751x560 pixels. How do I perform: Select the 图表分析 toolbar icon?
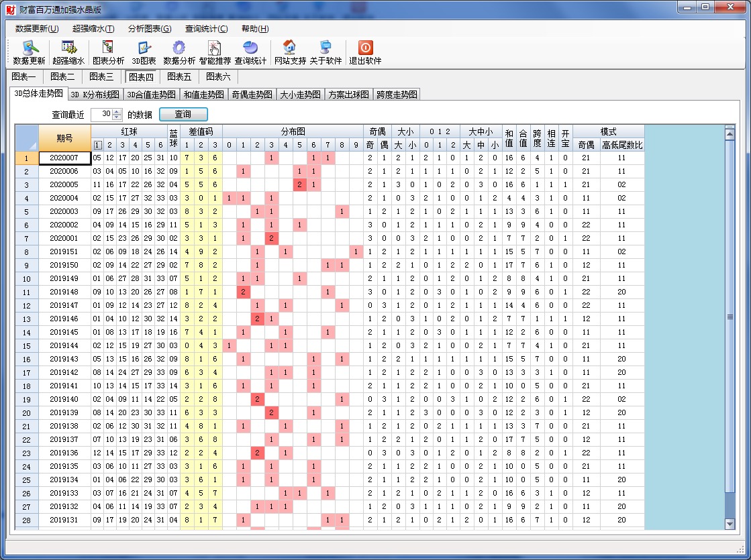click(108, 48)
